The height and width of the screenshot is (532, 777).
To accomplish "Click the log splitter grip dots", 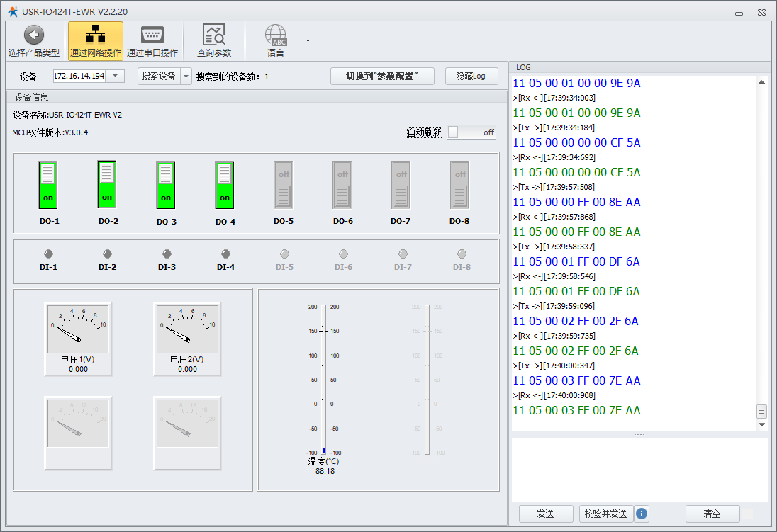I will pos(639,434).
